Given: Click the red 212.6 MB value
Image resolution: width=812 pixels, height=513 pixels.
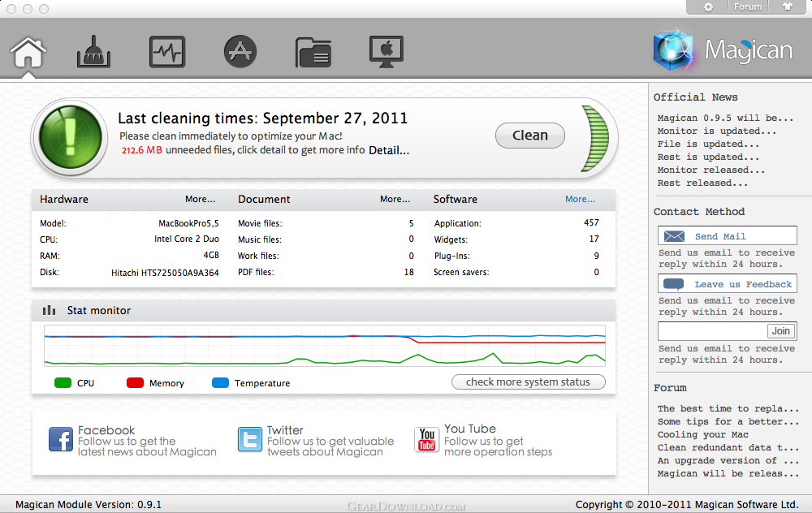Looking at the screenshot, I should click(x=142, y=151).
